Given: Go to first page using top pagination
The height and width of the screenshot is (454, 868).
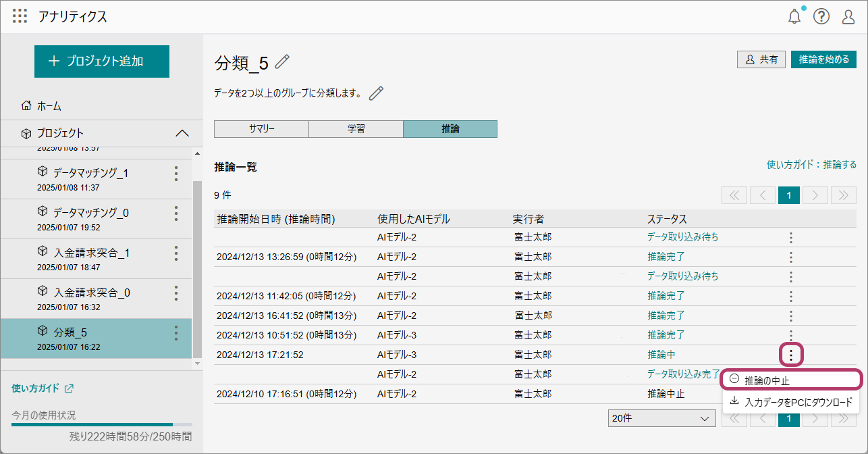Looking at the screenshot, I should coord(734,195).
